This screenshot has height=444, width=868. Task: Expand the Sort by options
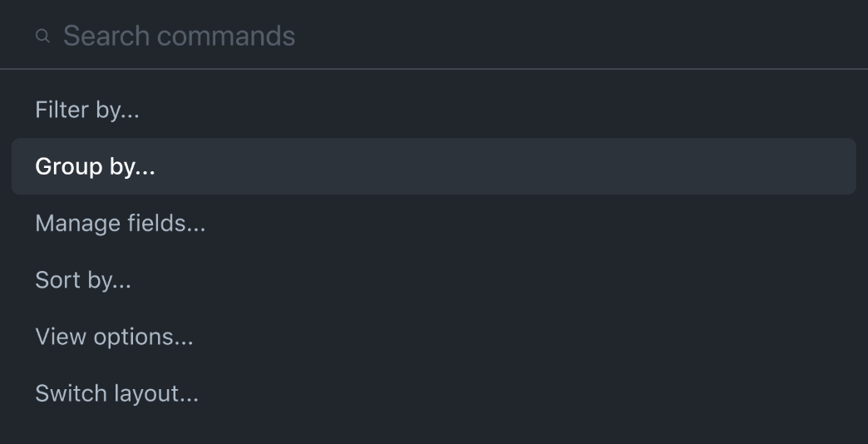pos(83,279)
